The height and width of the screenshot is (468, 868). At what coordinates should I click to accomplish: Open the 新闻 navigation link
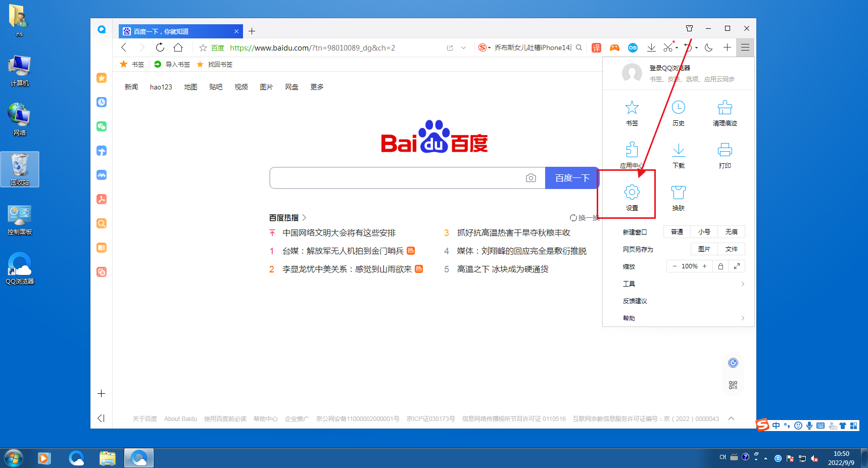(x=131, y=87)
